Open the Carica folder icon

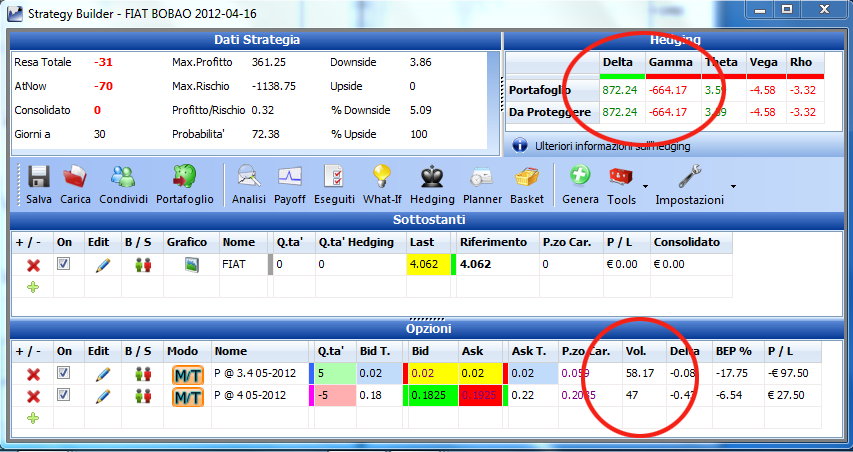75,177
